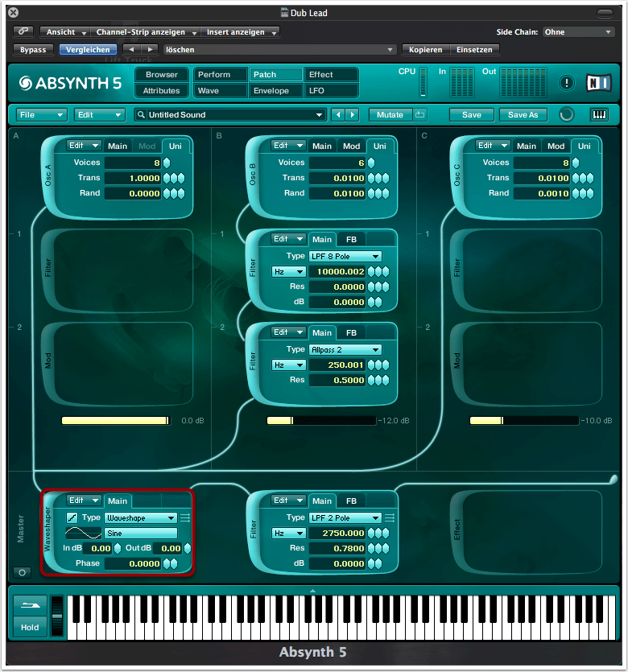Screen dimensions: 628x672
Task: Toggle the Osc C module on or off
Action: coord(457,175)
